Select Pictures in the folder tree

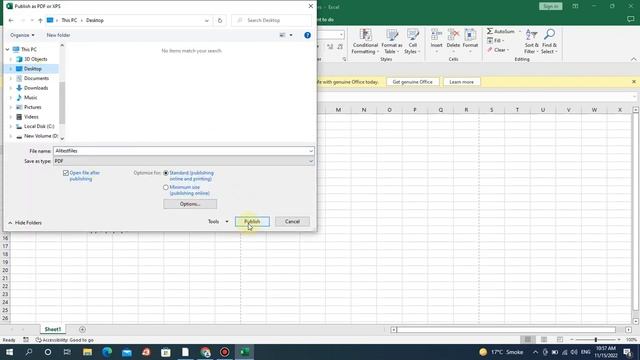(33, 107)
